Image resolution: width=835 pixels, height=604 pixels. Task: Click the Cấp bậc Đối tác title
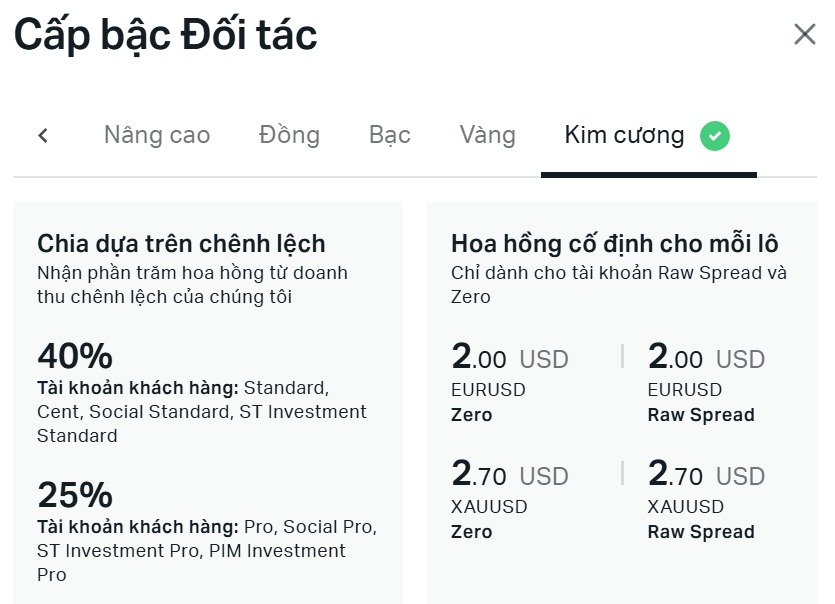166,35
